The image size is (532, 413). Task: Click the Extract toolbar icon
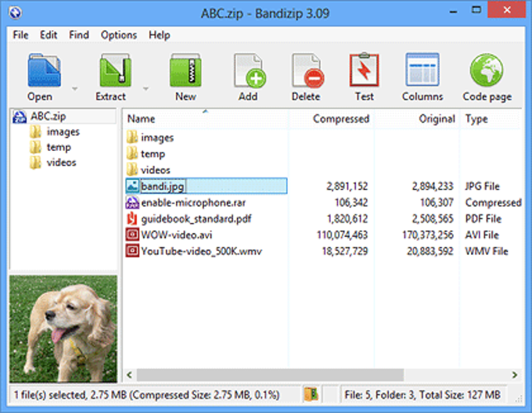(x=115, y=70)
